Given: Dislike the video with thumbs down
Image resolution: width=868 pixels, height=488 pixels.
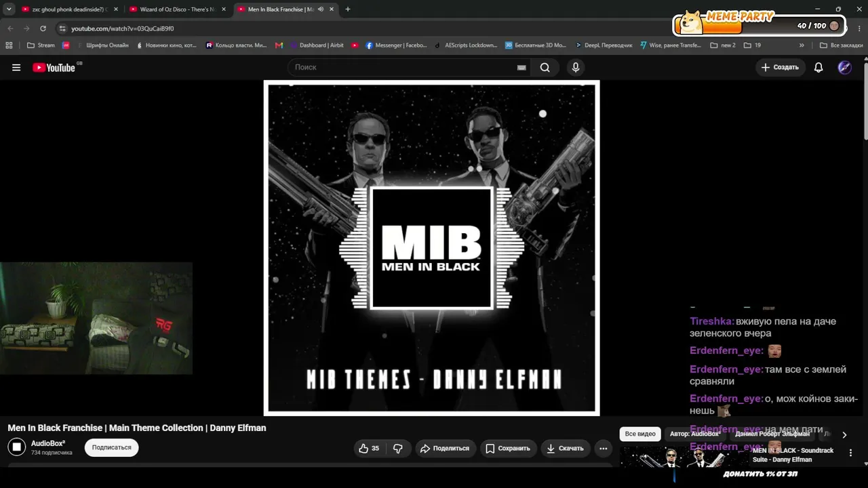Looking at the screenshot, I should (398, 448).
